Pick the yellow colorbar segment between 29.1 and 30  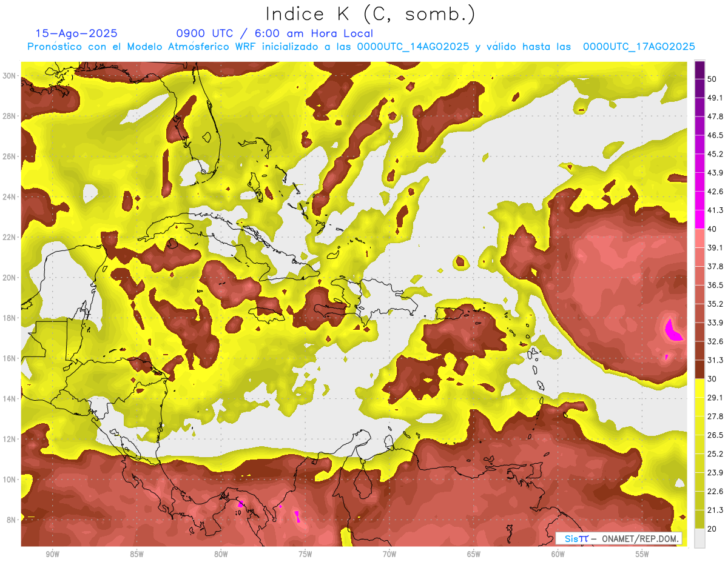coord(699,388)
